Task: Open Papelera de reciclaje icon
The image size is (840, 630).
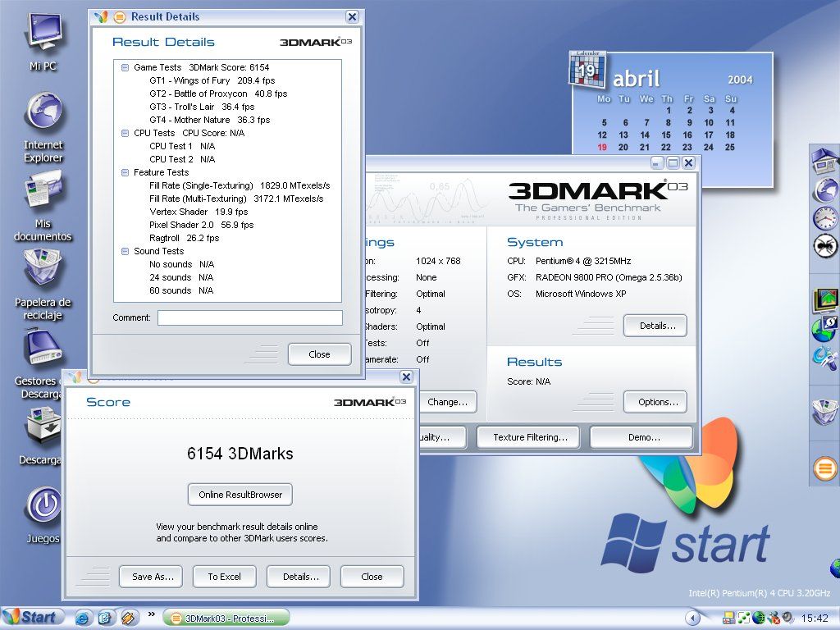Action: coord(43,271)
